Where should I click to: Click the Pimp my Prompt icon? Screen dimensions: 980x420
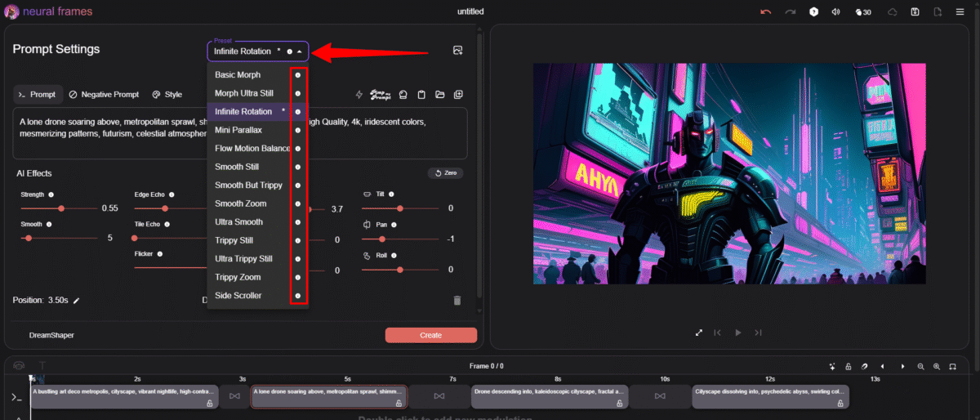pyautogui.click(x=381, y=95)
